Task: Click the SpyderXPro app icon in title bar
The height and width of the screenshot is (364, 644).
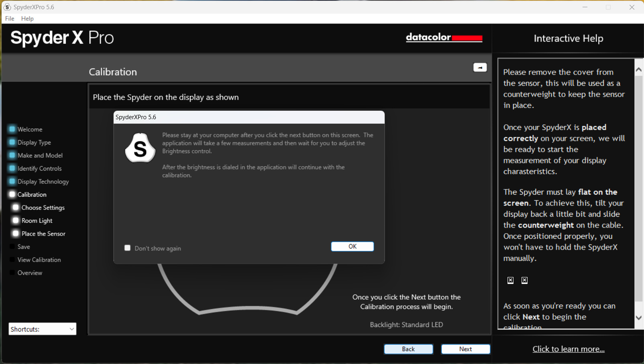Action: pyautogui.click(x=8, y=7)
